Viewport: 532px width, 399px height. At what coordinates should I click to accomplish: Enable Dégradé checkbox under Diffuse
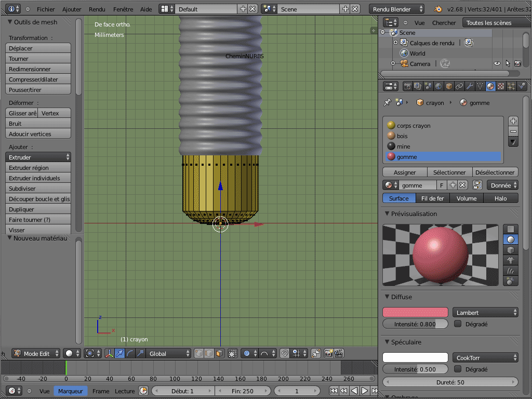pyautogui.click(x=458, y=324)
